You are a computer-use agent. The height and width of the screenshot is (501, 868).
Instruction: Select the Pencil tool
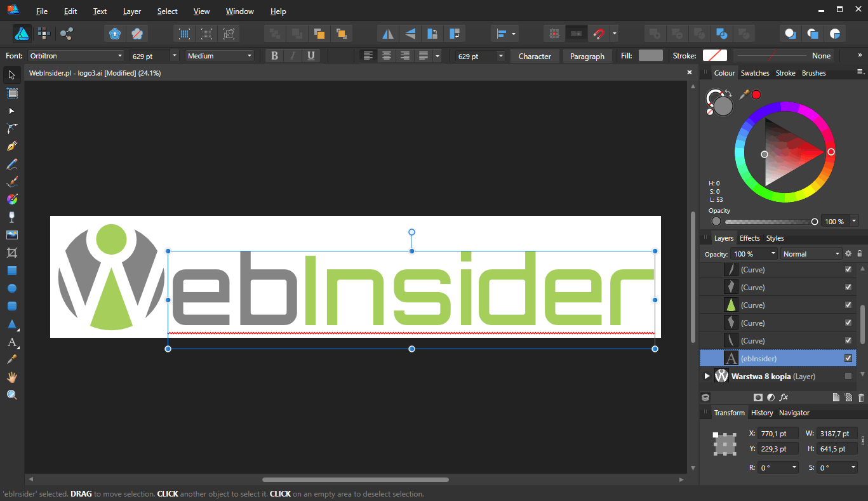click(x=11, y=163)
